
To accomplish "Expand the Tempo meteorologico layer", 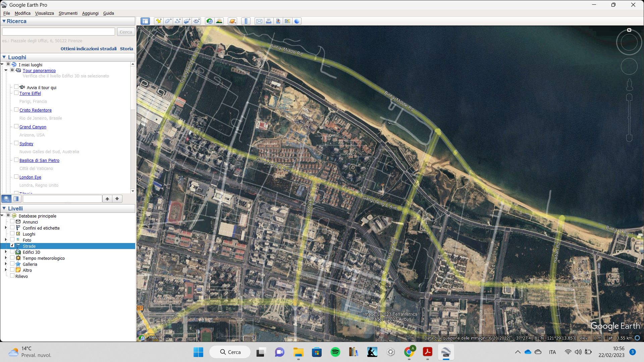I will [x=6, y=258].
